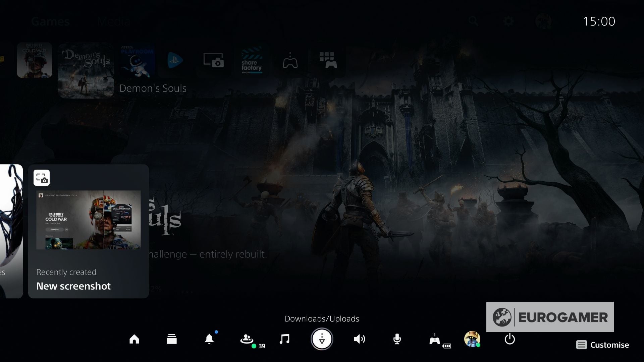Open the partially visible card left of screenshot
The image size is (644, 362).
(x=11, y=231)
